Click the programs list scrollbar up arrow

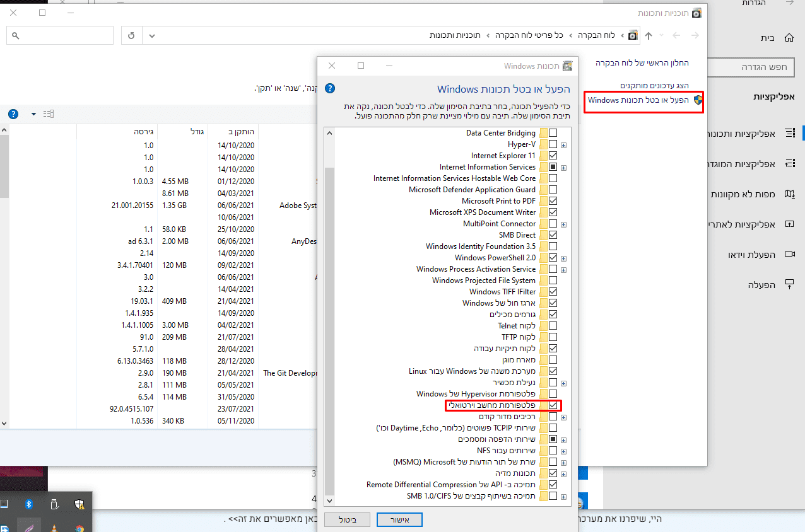[x=4, y=130]
